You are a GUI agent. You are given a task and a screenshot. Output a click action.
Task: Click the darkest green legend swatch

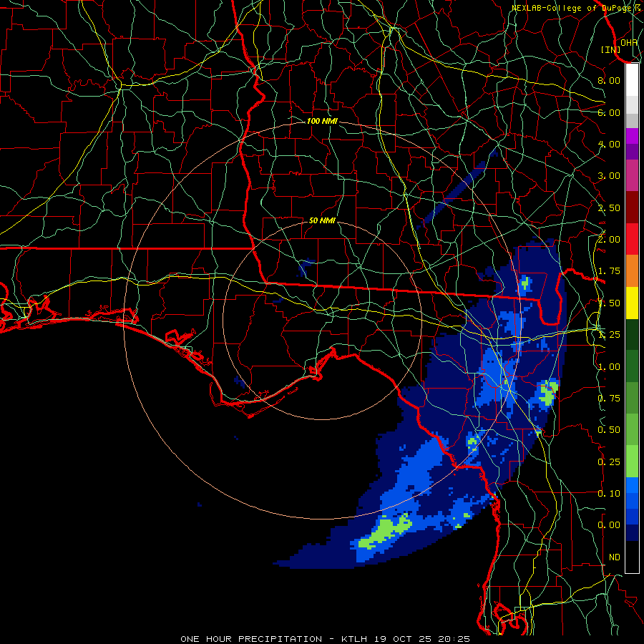632,334
